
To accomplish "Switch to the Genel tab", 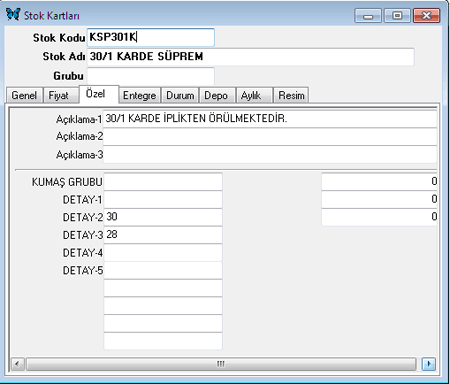I will click(x=24, y=95).
